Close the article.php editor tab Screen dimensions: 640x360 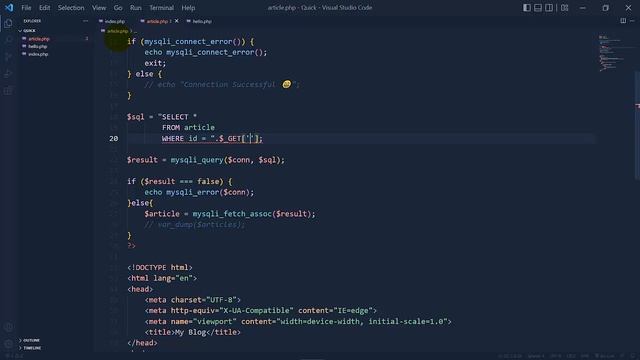[176, 21]
